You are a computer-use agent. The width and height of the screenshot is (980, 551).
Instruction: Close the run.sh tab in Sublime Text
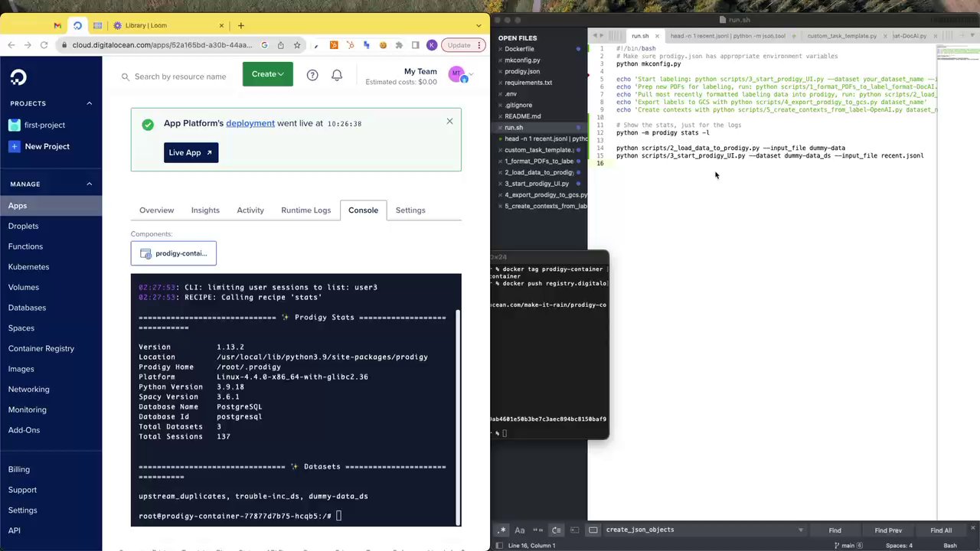pyautogui.click(x=657, y=36)
